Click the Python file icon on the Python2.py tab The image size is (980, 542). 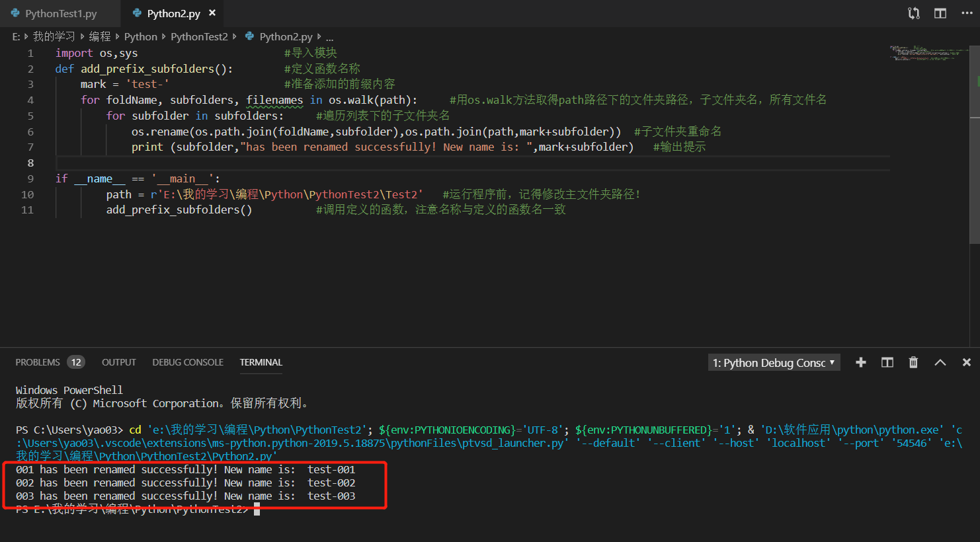(x=137, y=12)
